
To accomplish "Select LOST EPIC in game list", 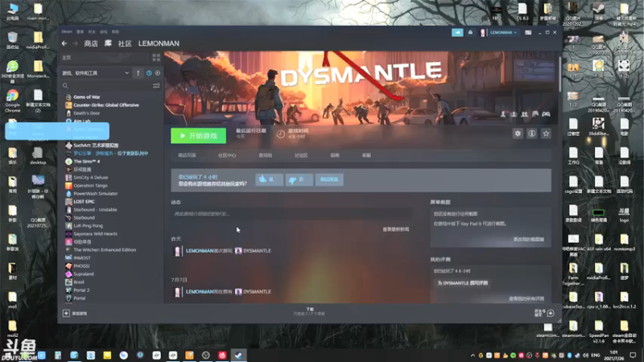I will pyautogui.click(x=84, y=202).
